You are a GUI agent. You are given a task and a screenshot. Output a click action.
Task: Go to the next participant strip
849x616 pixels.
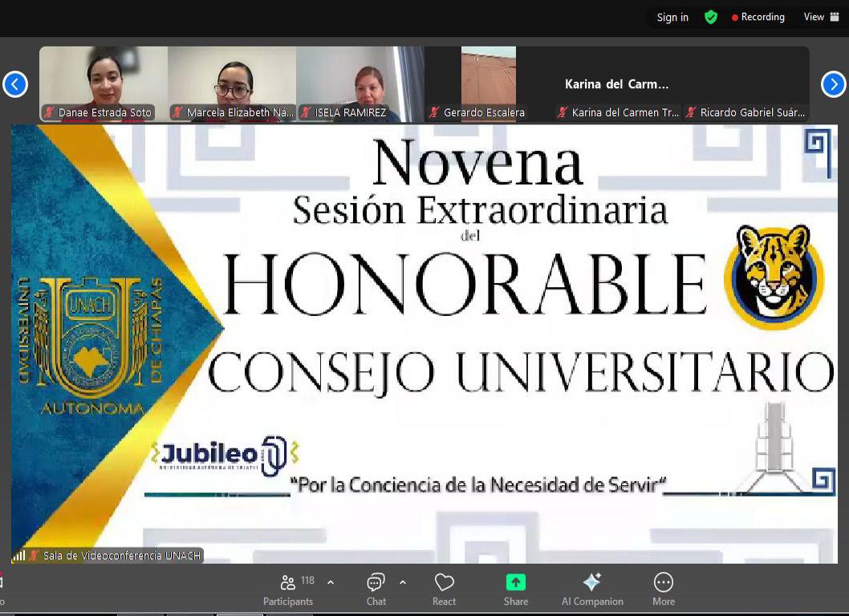click(833, 84)
